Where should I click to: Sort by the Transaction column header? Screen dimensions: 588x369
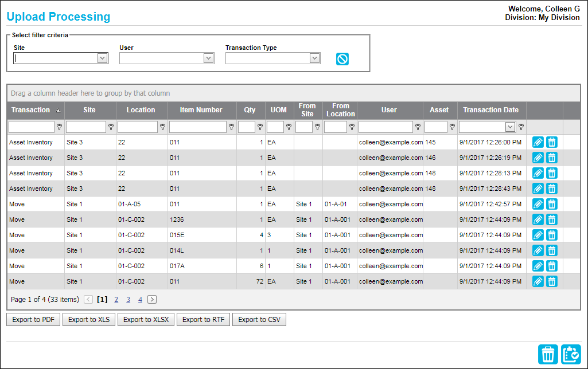click(x=36, y=110)
